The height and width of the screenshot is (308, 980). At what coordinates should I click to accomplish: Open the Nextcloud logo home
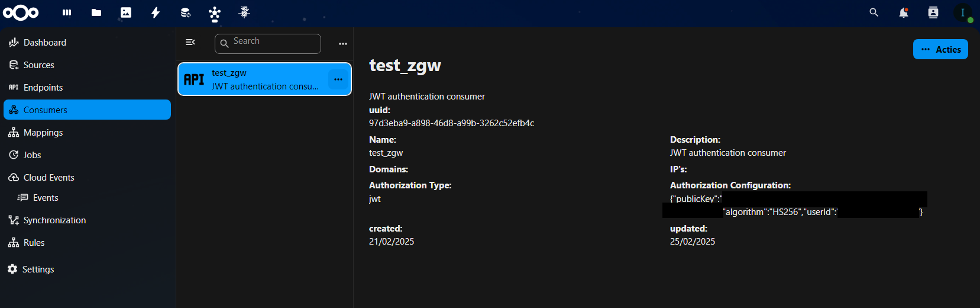click(21, 12)
